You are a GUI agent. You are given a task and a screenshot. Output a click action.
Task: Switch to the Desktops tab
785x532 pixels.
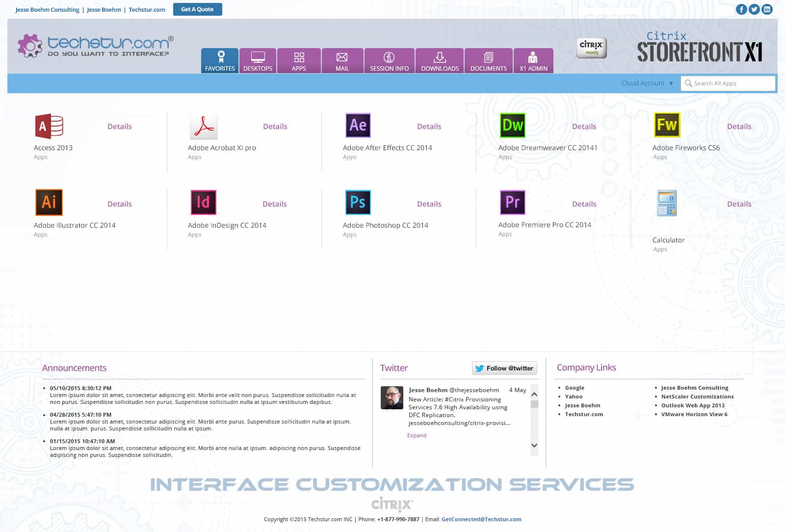click(258, 61)
